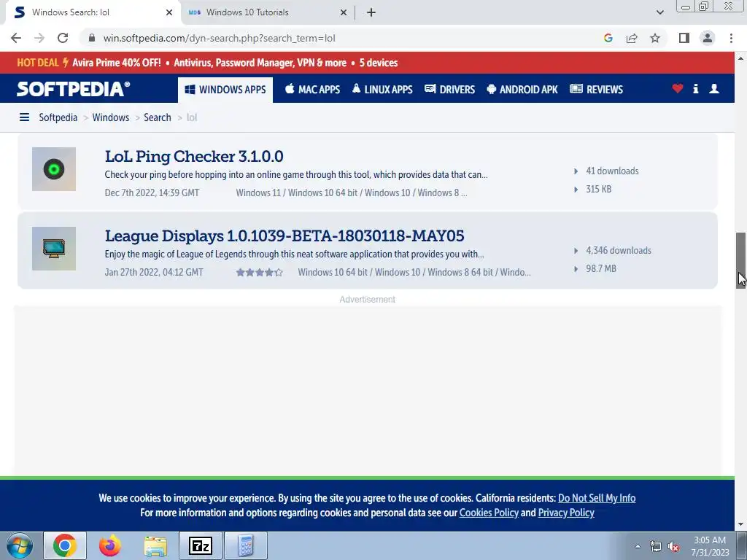The image size is (747, 560).
Task: Click the Google icon in the address bar
Action: click(x=608, y=38)
